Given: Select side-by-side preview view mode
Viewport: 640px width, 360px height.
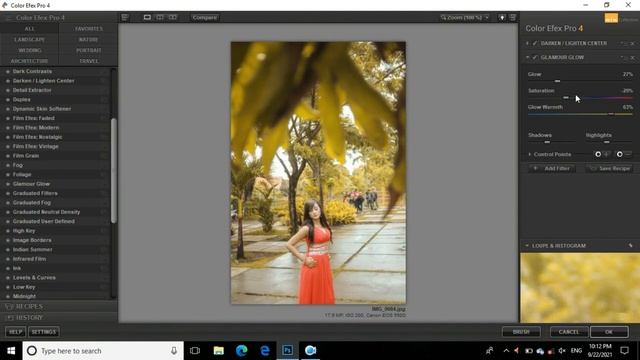Looking at the screenshot, I should (173, 18).
